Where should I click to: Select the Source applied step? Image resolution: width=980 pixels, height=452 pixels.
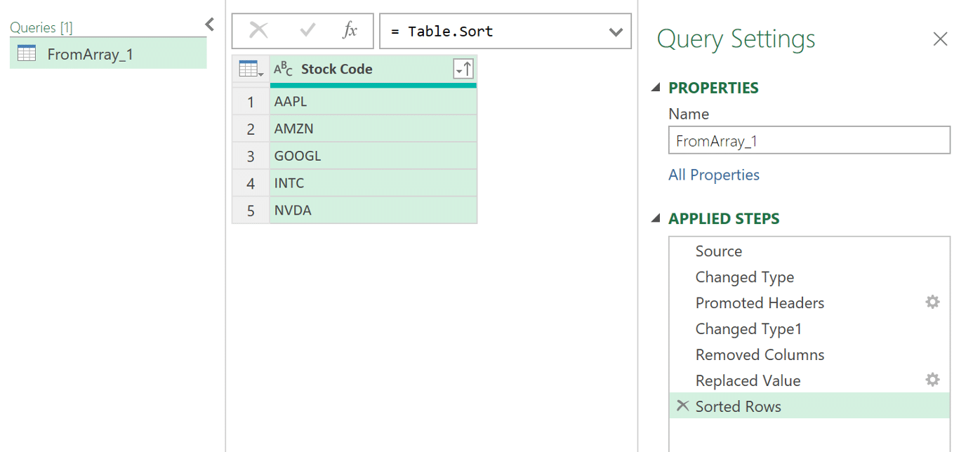(718, 251)
